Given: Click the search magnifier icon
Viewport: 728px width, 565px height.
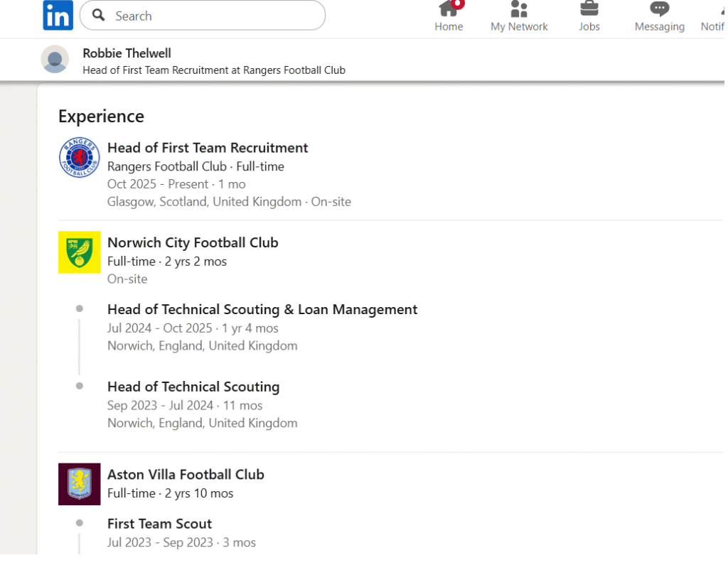Looking at the screenshot, I should [100, 16].
